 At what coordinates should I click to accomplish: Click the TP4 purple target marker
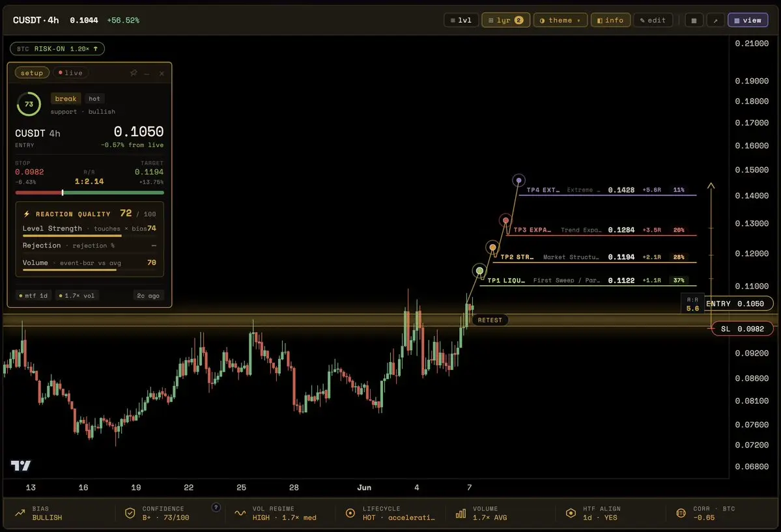coord(518,180)
